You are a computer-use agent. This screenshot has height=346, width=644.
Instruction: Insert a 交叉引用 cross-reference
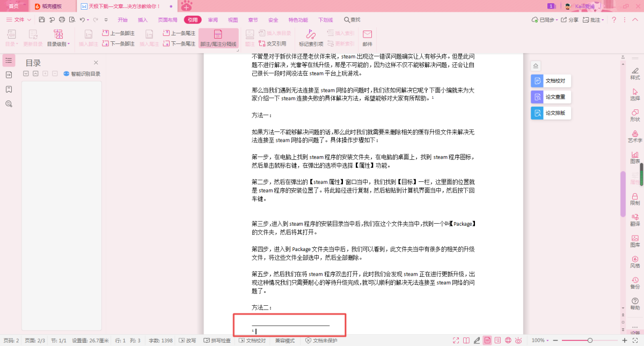[273, 43]
